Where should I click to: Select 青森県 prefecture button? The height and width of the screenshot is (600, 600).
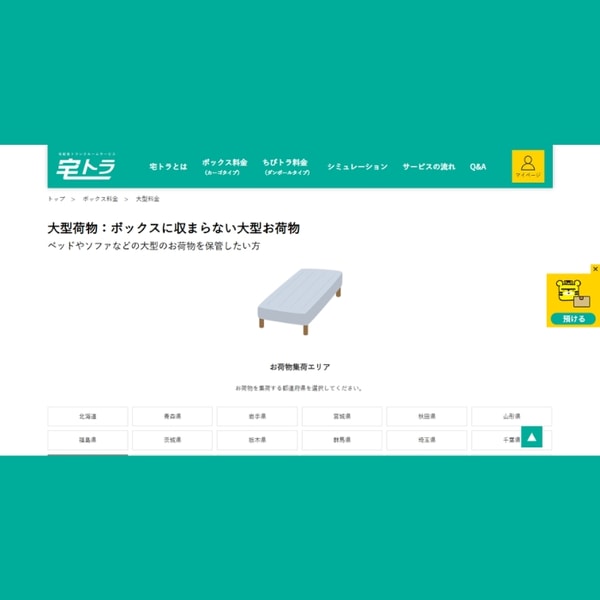[172, 416]
